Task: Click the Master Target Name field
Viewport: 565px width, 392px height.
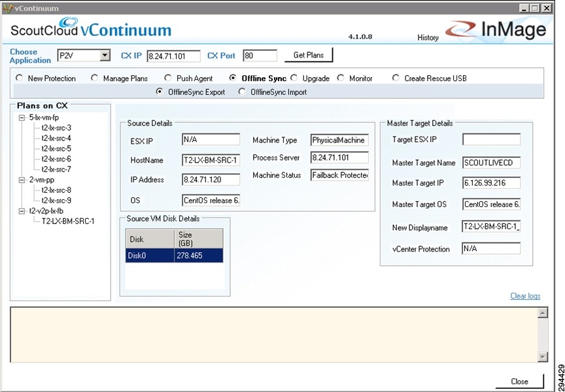Action: click(492, 162)
